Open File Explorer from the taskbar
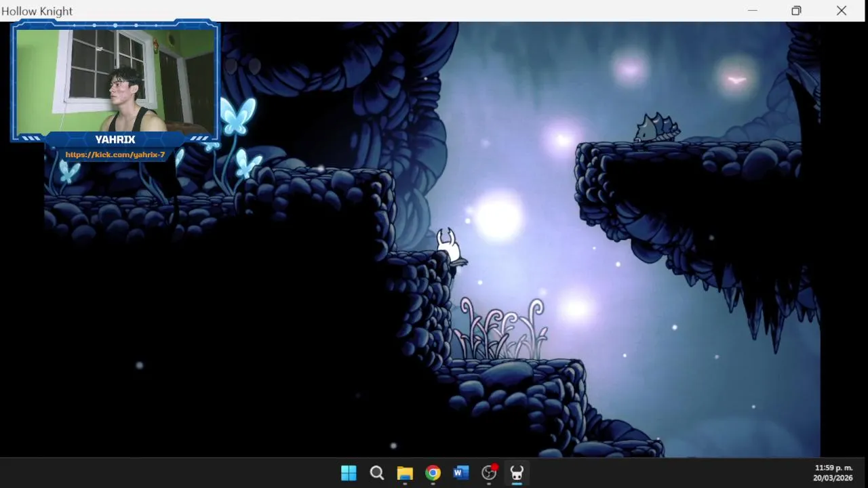This screenshot has width=868, height=488. pyautogui.click(x=405, y=473)
